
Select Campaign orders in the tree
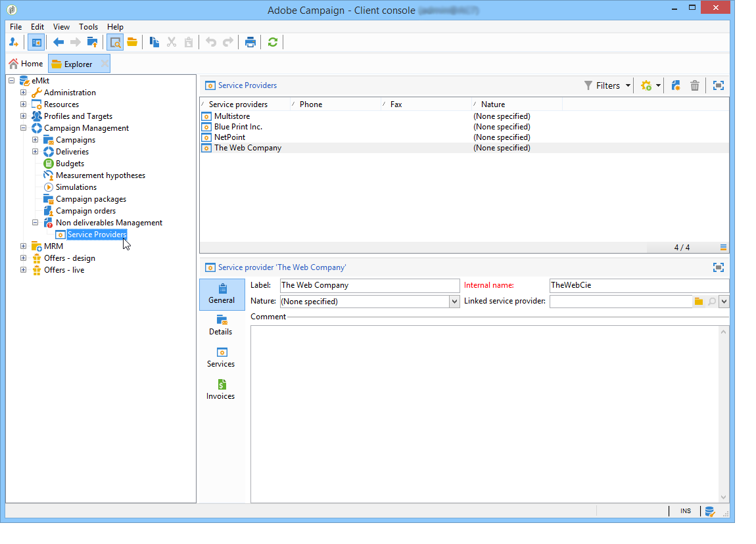(85, 211)
